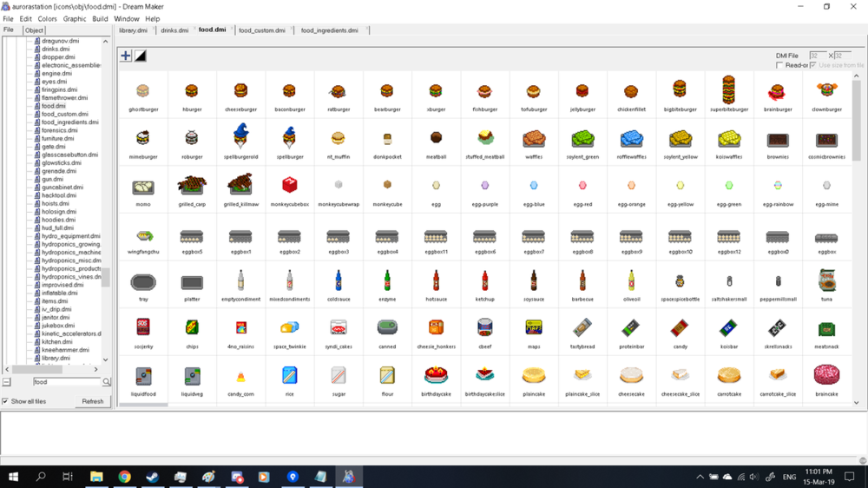The height and width of the screenshot is (488, 868).
Task: Select the braincake sprite
Action: pyautogui.click(x=826, y=375)
